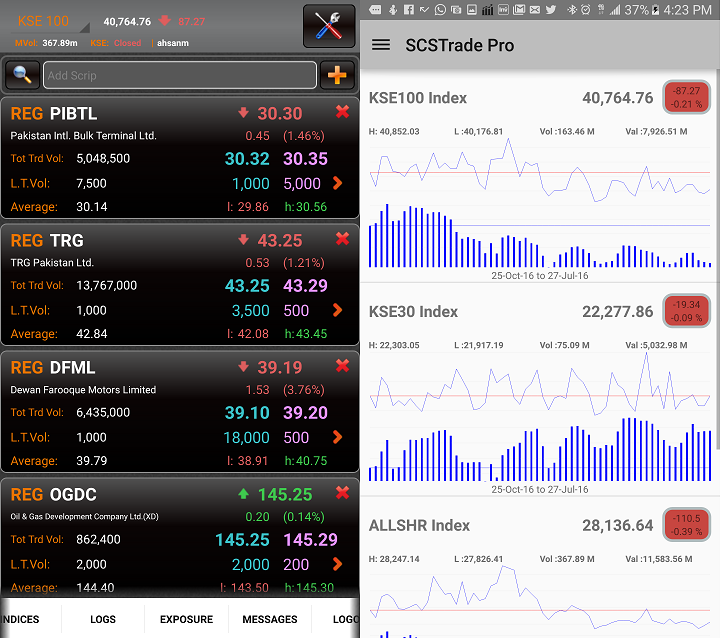Expand PIBTL details with orange chevron
This screenshot has width=721, height=638.
(338, 183)
